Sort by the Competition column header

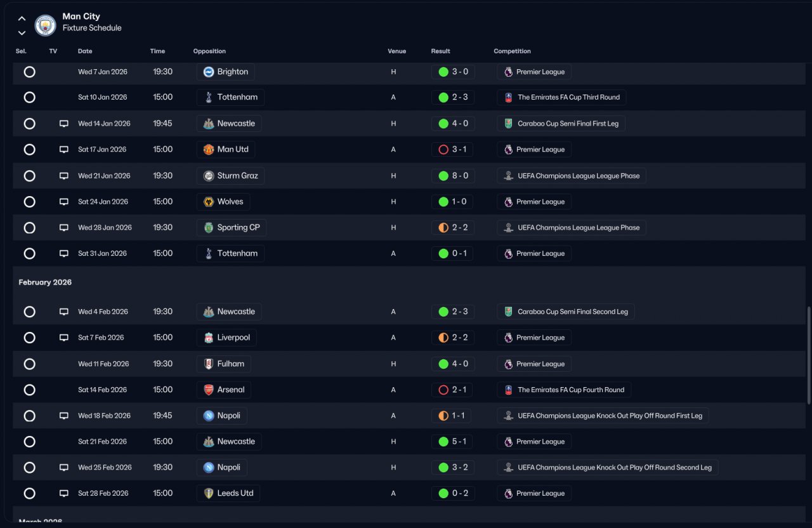(512, 51)
